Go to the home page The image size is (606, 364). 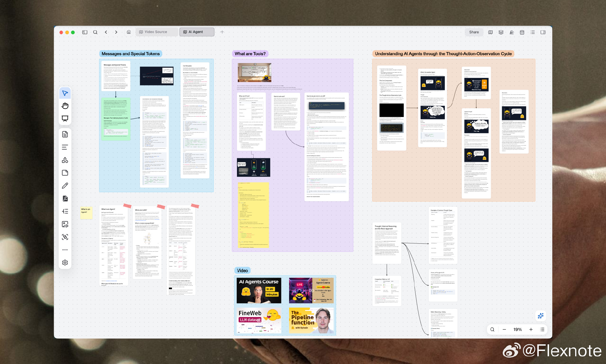pos(129,32)
